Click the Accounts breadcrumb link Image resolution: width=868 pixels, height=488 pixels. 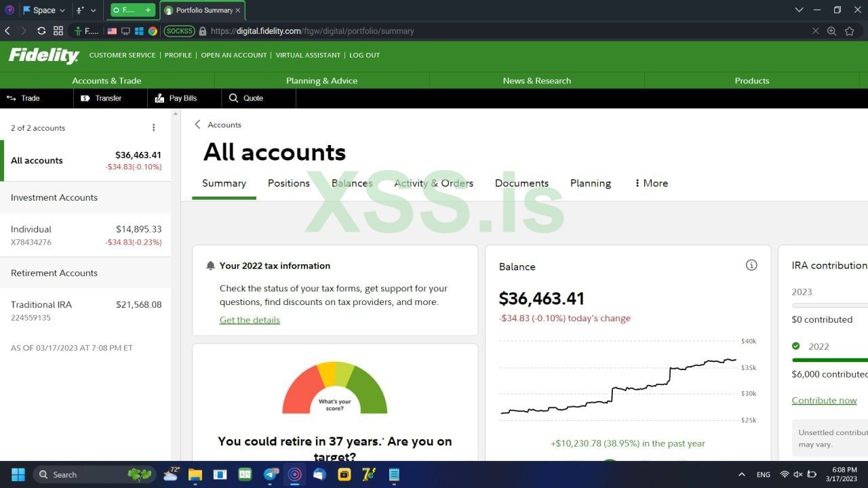pyautogui.click(x=224, y=125)
